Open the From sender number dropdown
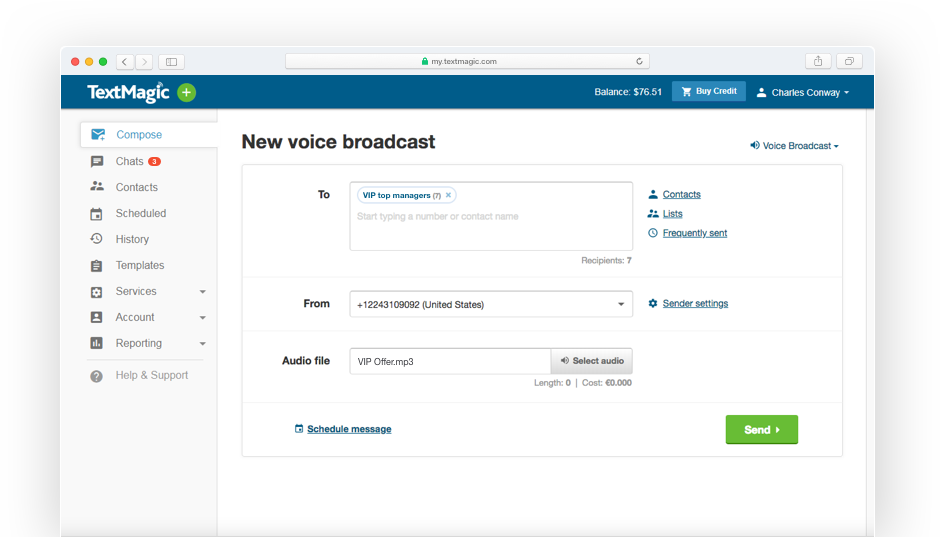This screenshot has height=537, width=940. pyautogui.click(x=491, y=304)
